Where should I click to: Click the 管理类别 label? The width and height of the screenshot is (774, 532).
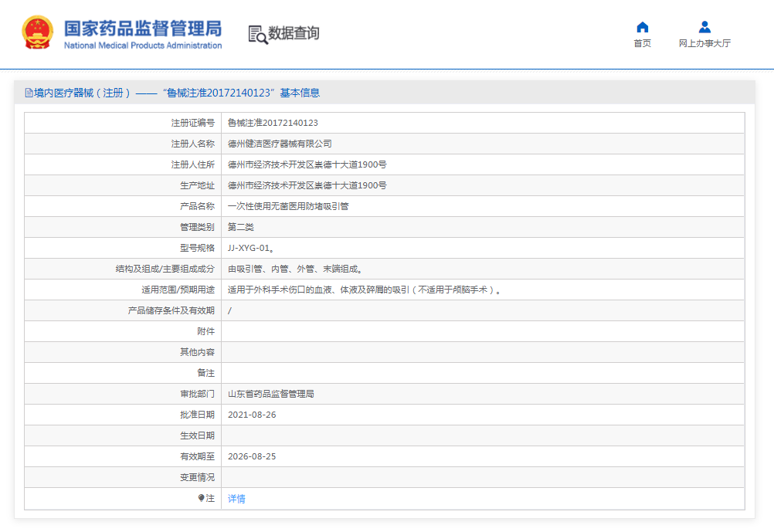pyautogui.click(x=198, y=227)
